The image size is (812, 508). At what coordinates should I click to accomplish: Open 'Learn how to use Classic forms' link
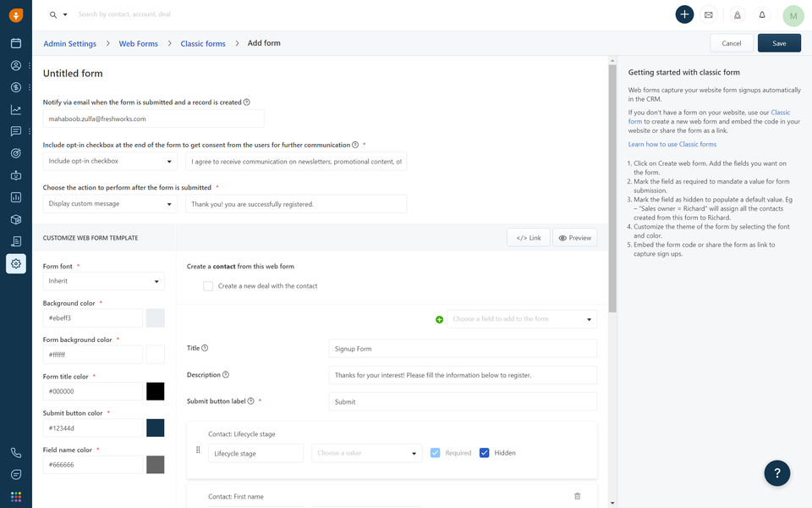point(672,145)
